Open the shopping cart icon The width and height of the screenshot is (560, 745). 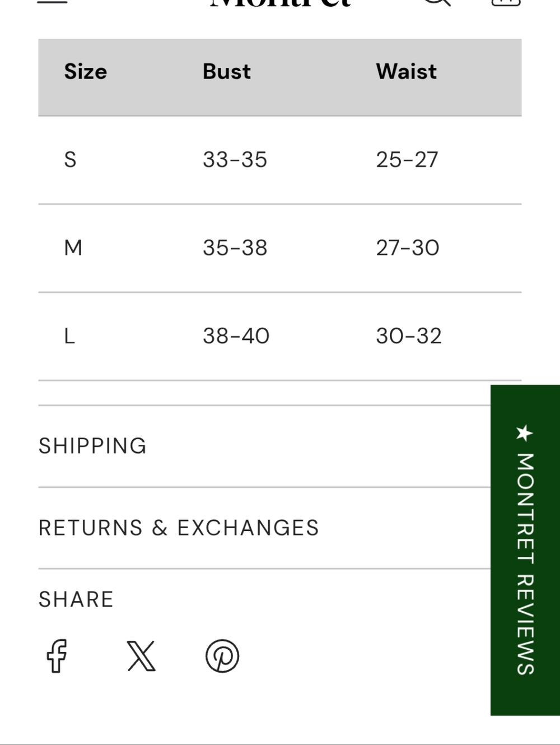[x=506, y=2]
